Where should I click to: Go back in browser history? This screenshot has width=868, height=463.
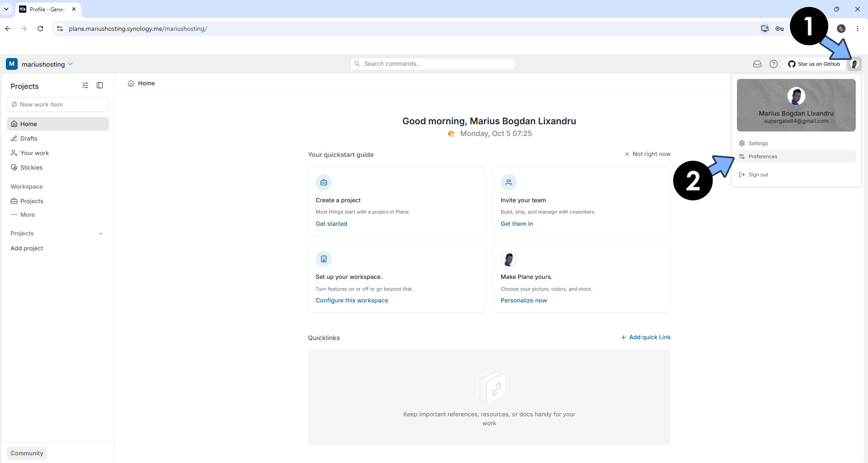(8, 29)
